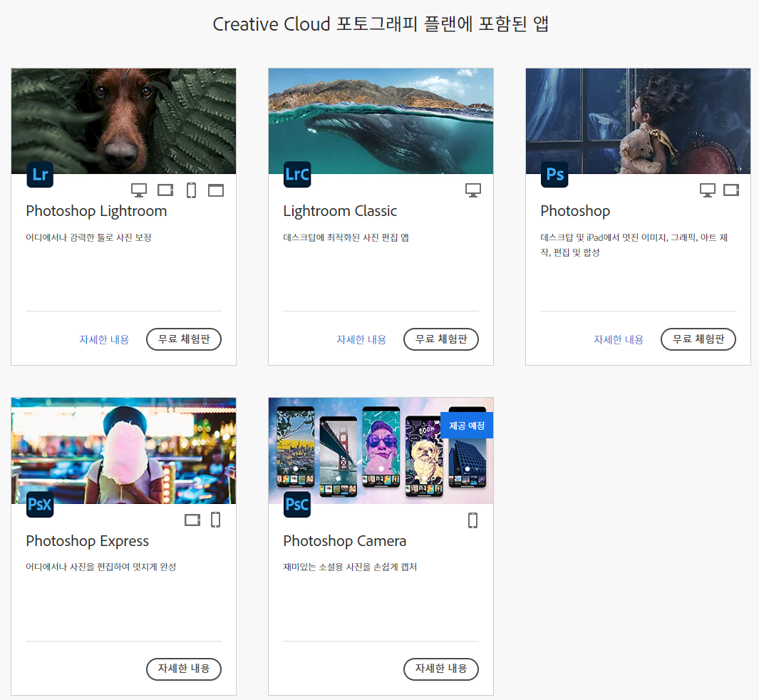
Task: Open 자세한 내용 link for Lightroom Classic
Action: click(x=361, y=339)
